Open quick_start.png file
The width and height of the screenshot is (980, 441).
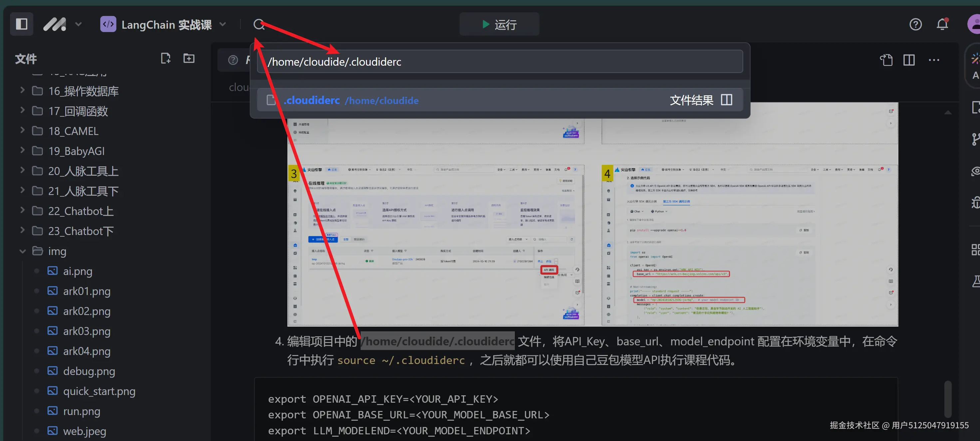pos(99,391)
